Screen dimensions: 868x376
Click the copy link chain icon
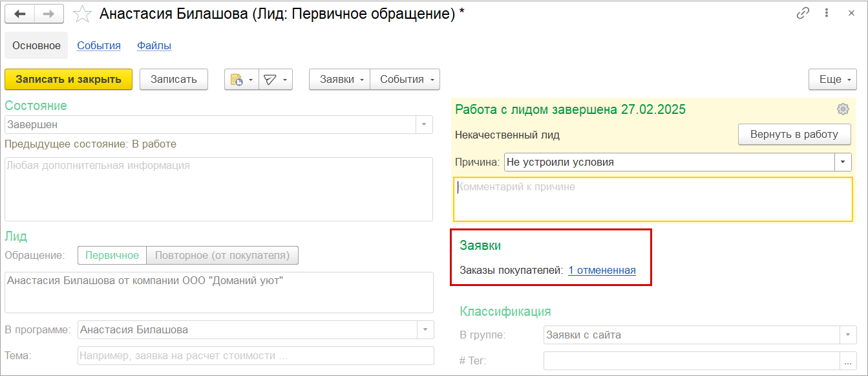click(x=803, y=13)
